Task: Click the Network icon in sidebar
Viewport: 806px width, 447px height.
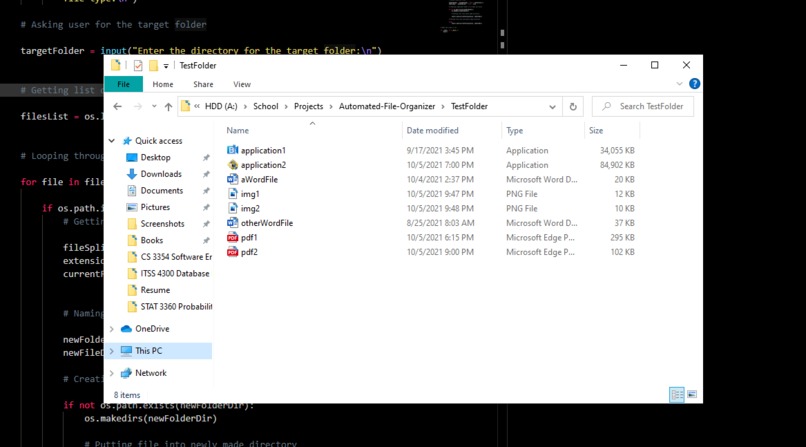Action: (x=126, y=373)
